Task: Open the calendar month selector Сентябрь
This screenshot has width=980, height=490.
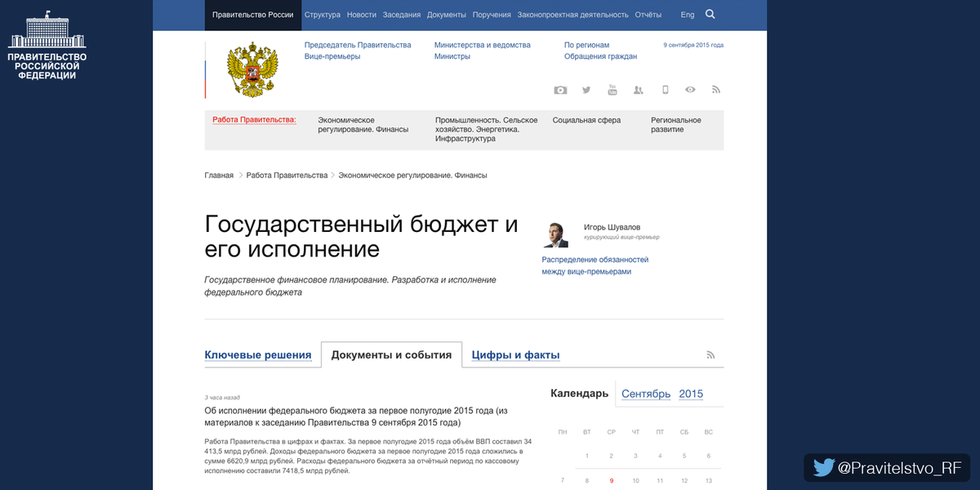Action: pos(646,394)
